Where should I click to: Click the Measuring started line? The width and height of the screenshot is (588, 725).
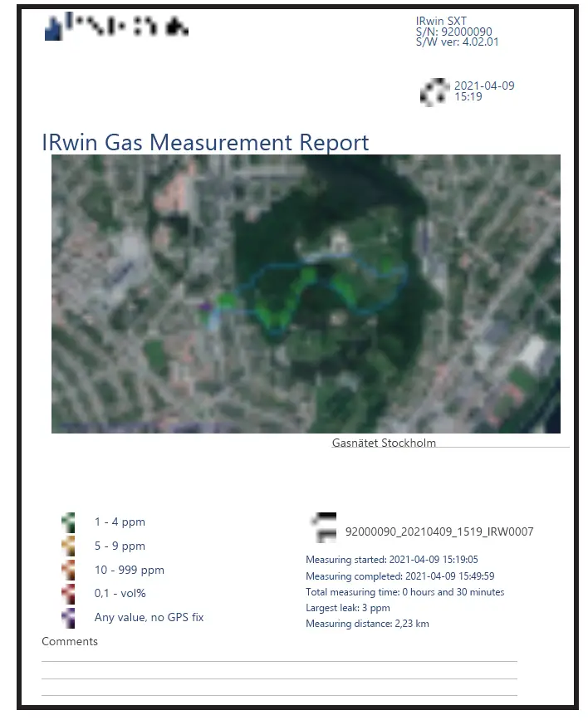click(392, 560)
